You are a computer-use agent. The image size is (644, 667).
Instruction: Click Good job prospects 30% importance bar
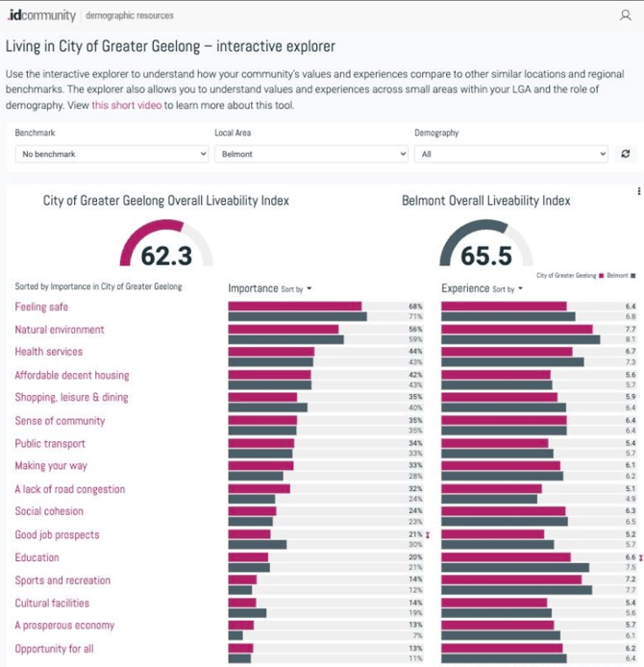[x=258, y=545]
